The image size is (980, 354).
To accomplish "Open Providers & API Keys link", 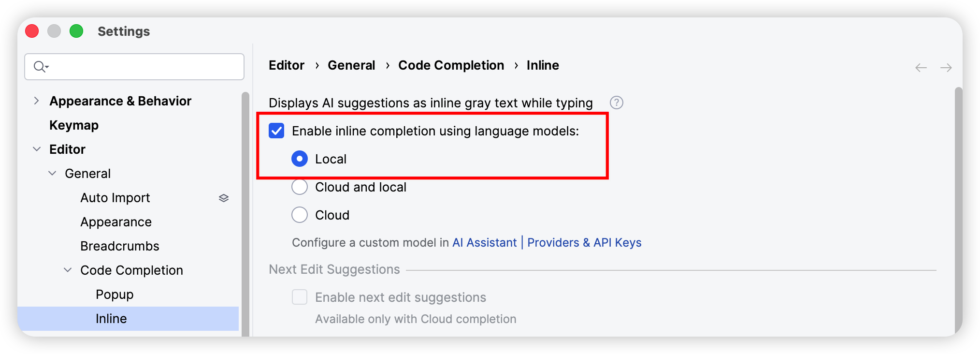I will pos(584,243).
